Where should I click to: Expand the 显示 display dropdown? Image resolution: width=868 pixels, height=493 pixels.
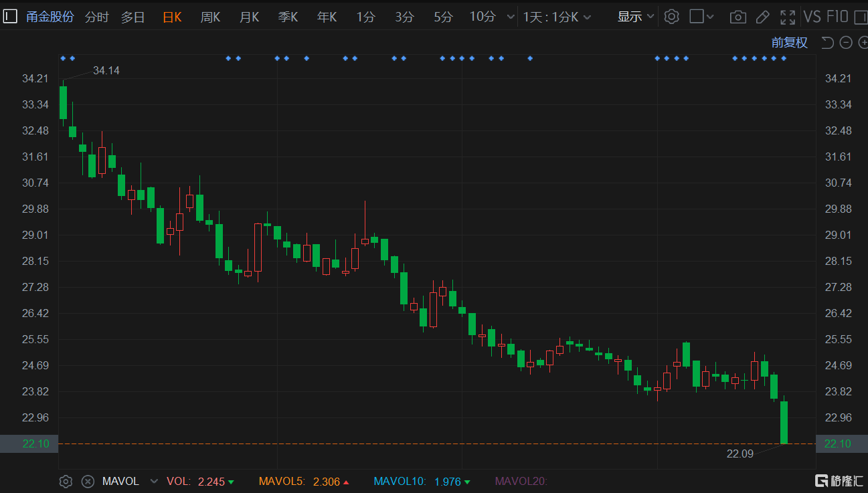pyautogui.click(x=636, y=17)
